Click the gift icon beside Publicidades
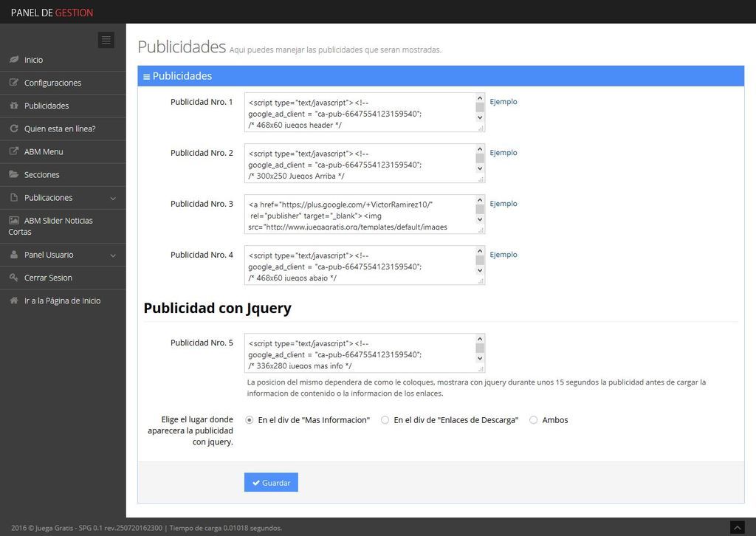The image size is (756, 536). tap(14, 106)
